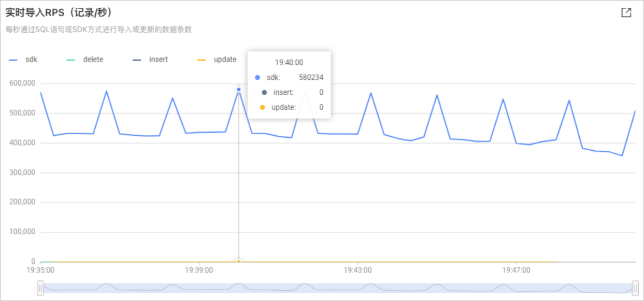
Task: Click the 200,000 y-axis label
Action: click(x=22, y=203)
